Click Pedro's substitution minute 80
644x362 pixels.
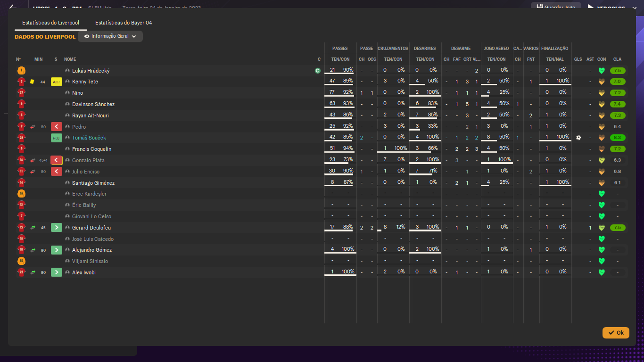click(x=43, y=127)
